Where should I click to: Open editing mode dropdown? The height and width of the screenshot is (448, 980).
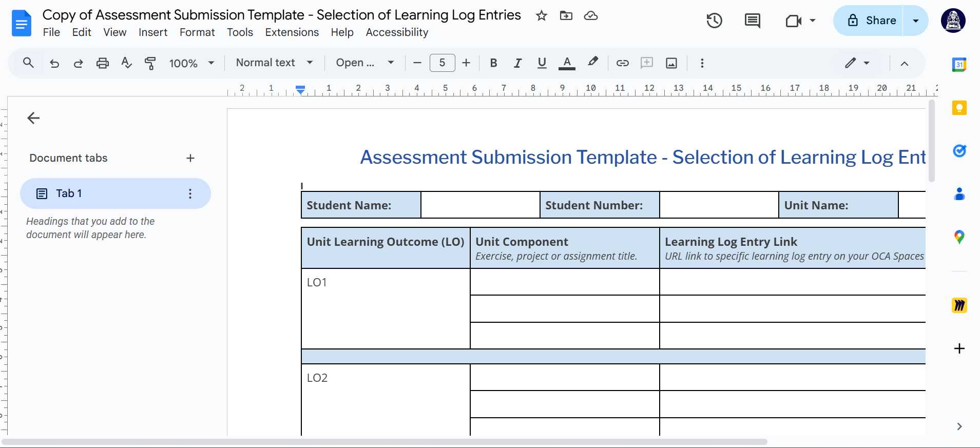857,63
